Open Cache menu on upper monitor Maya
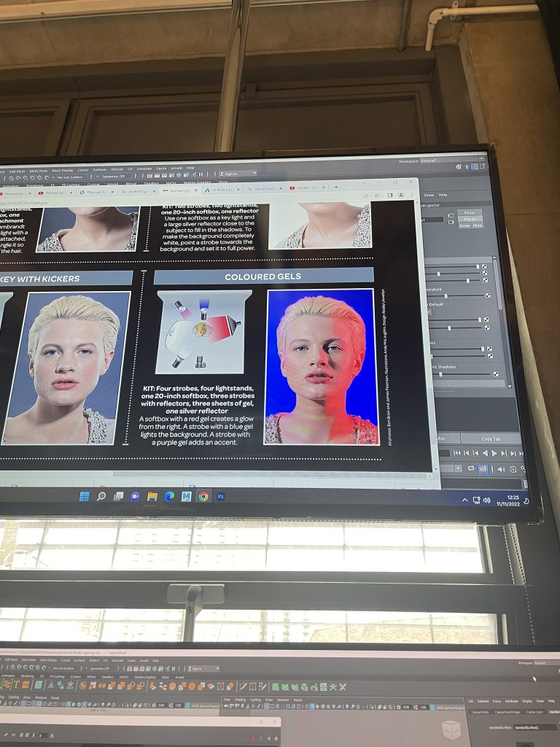The width and height of the screenshot is (560, 747). click(x=161, y=169)
